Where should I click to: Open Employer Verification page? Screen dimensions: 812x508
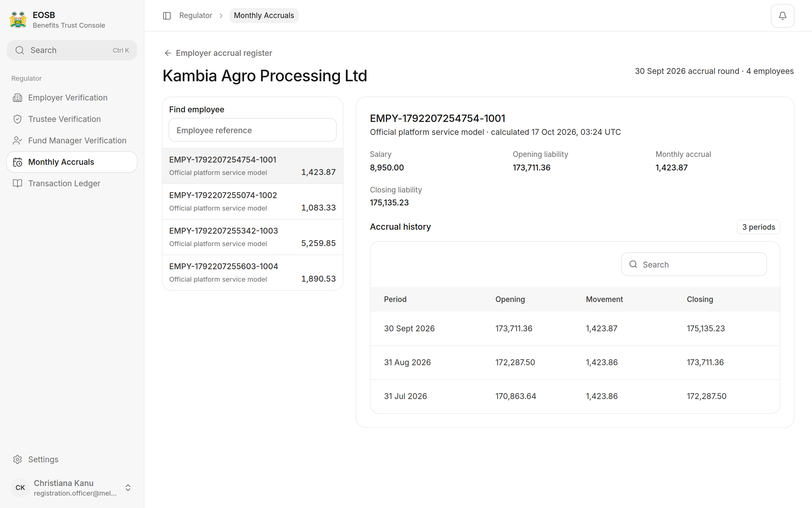click(x=72, y=98)
